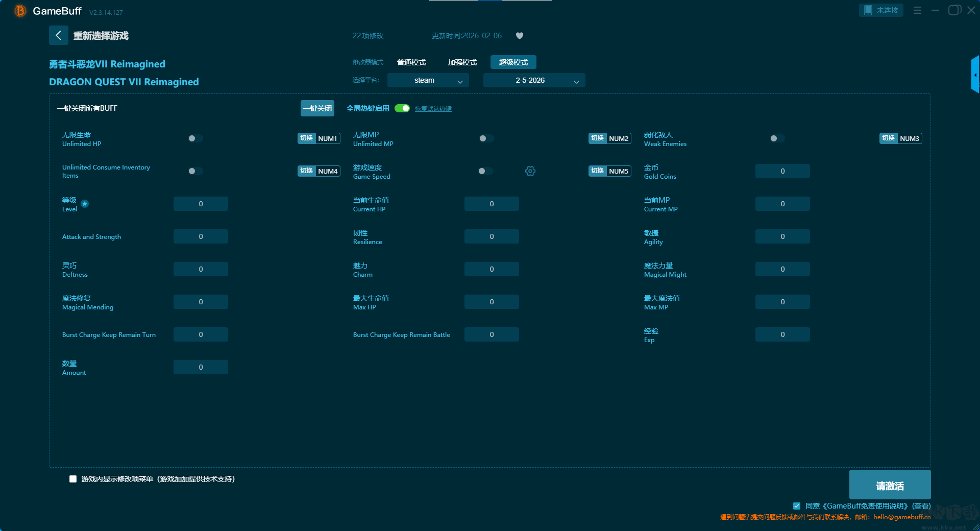Disable the global hotkey toggle
This screenshot has width=980, height=531.
tap(402, 108)
